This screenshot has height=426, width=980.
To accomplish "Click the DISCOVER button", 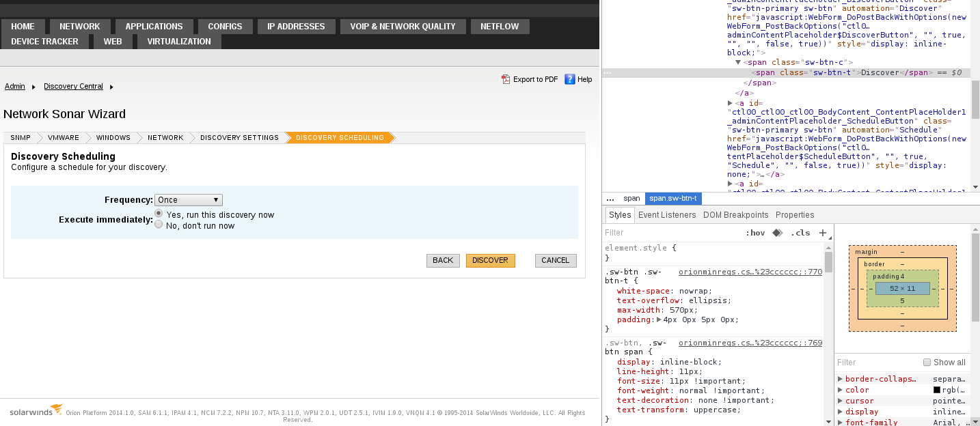I will coord(490,261).
